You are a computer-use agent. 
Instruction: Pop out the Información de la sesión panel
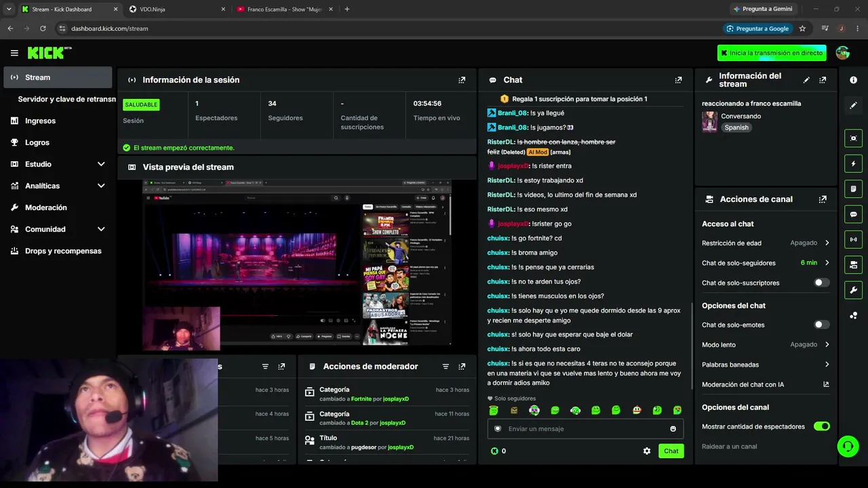[x=462, y=80]
